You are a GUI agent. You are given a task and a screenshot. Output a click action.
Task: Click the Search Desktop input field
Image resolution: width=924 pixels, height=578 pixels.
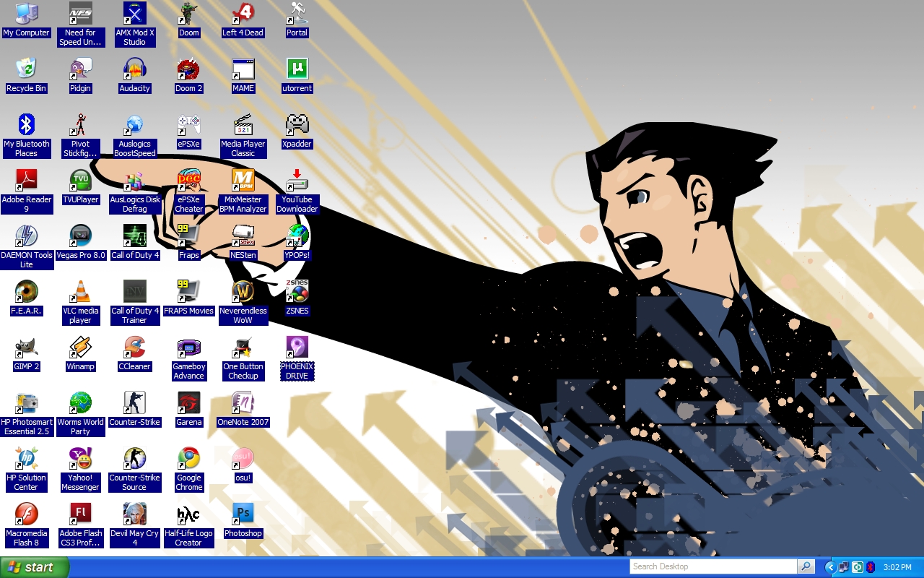pyautogui.click(x=713, y=566)
